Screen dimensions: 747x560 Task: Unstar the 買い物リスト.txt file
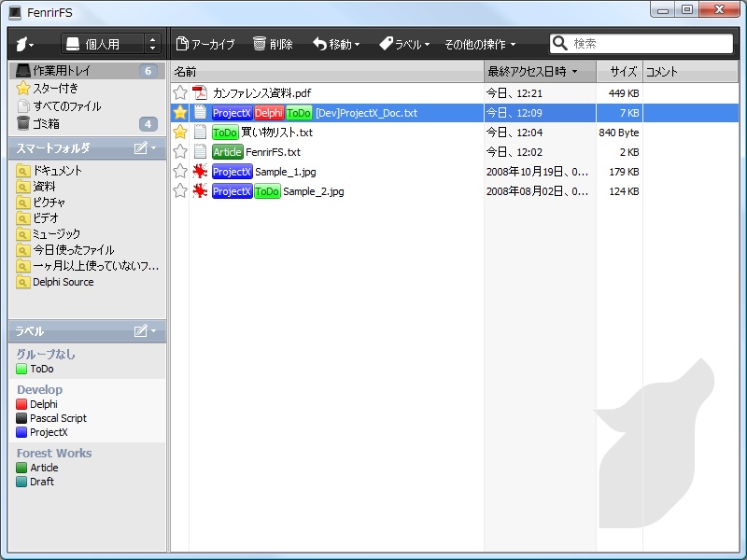pos(179,133)
